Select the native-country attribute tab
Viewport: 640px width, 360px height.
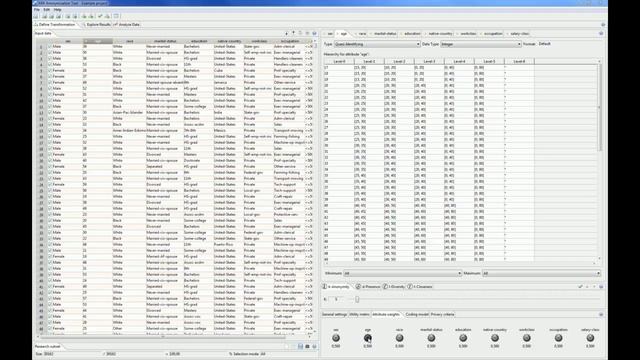440,34
